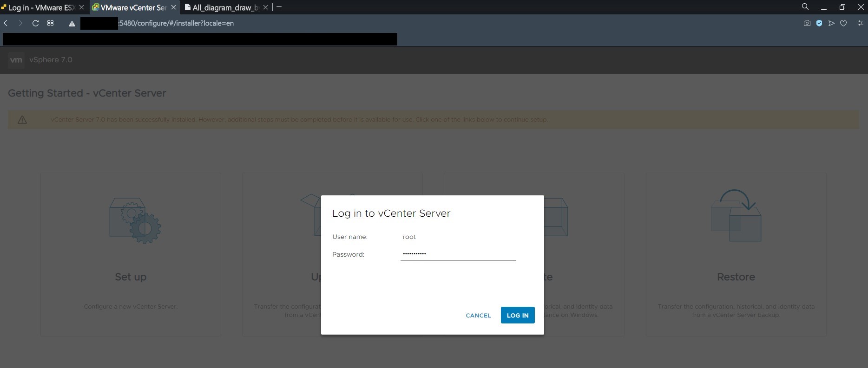
Task: Click the Restore card backup description text
Action: tap(736, 311)
